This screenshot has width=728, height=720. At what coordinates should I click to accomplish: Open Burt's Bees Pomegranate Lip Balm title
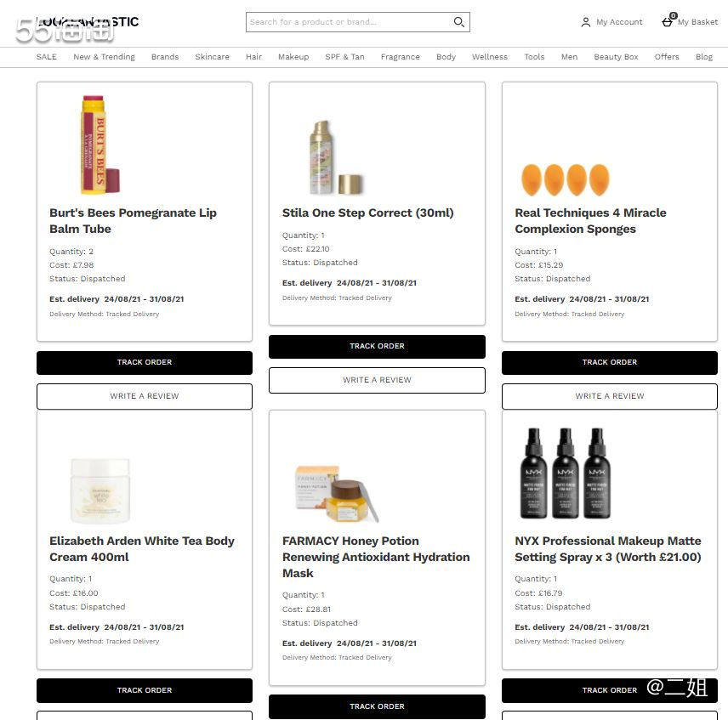[x=133, y=221]
